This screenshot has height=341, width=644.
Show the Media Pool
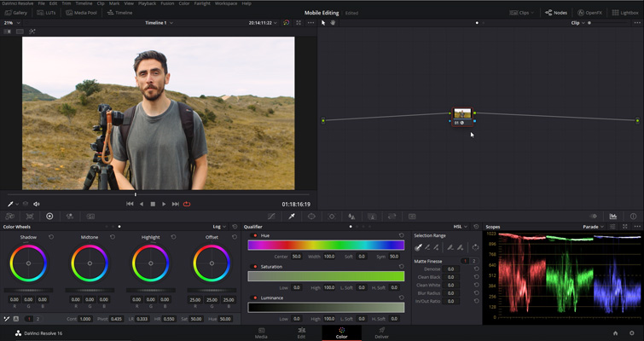click(83, 13)
